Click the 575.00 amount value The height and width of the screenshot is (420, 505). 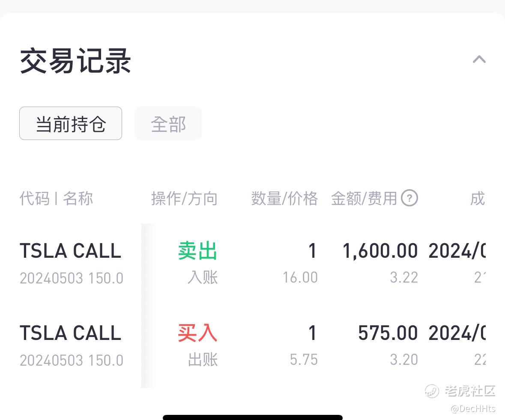click(388, 333)
